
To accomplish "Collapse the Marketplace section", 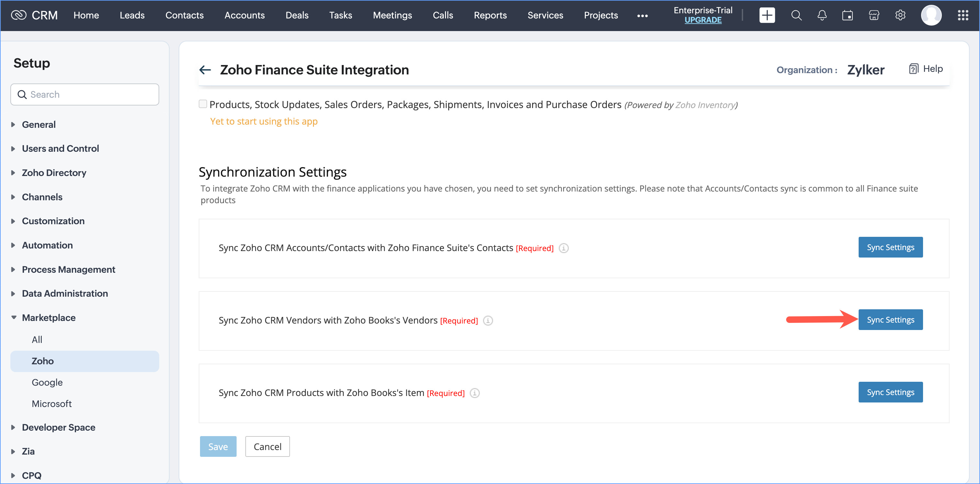I will tap(48, 317).
